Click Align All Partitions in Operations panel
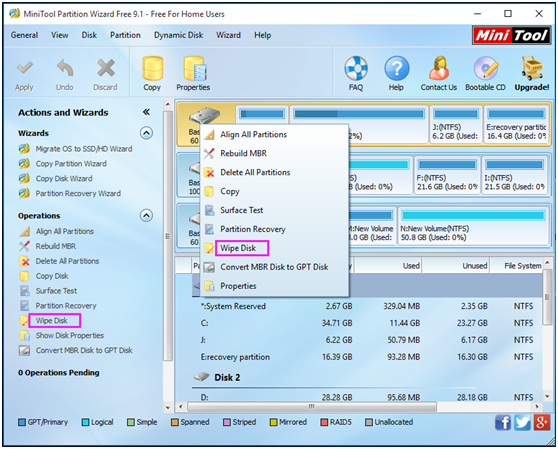This screenshot has width=558, height=449. coord(56,231)
